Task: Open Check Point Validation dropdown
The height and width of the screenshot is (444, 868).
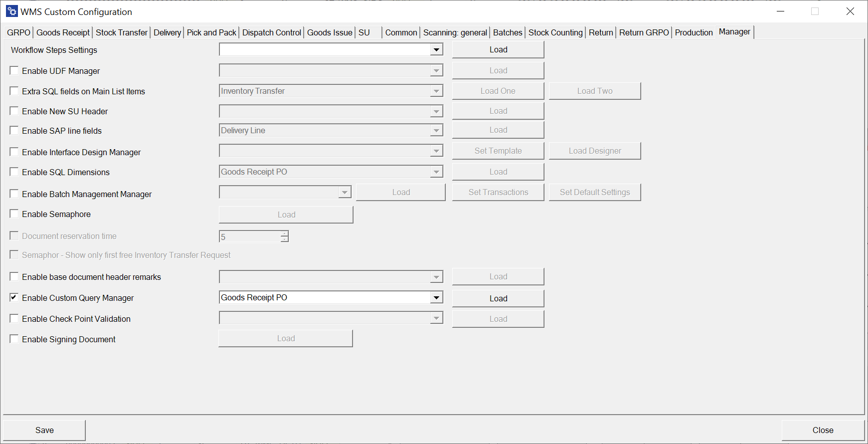Action: (x=436, y=318)
